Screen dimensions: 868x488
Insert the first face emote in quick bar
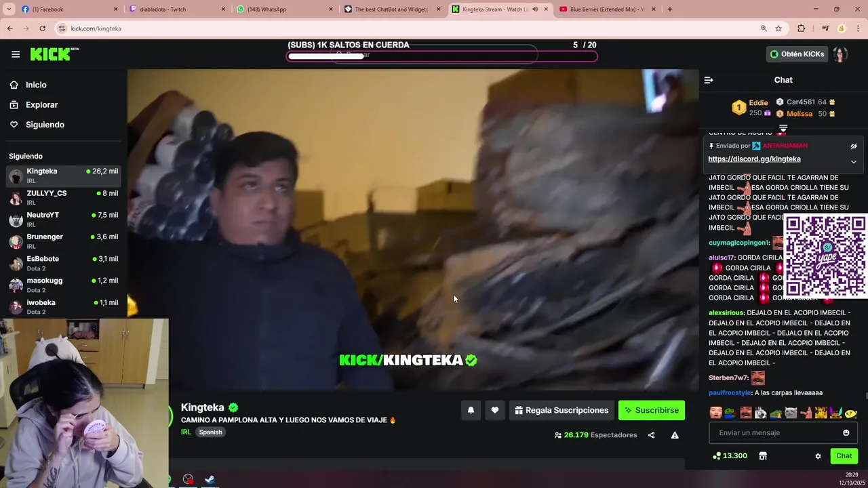715,413
